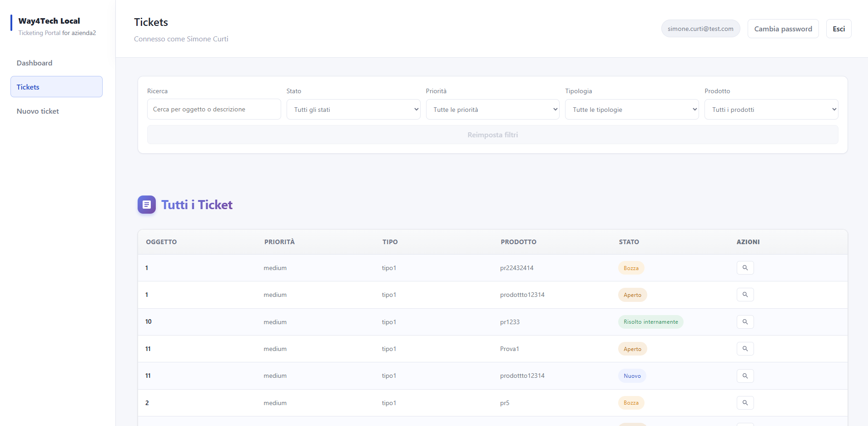Click the Risolto internamente status badge
Image resolution: width=868 pixels, height=426 pixels.
(x=650, y=322)
